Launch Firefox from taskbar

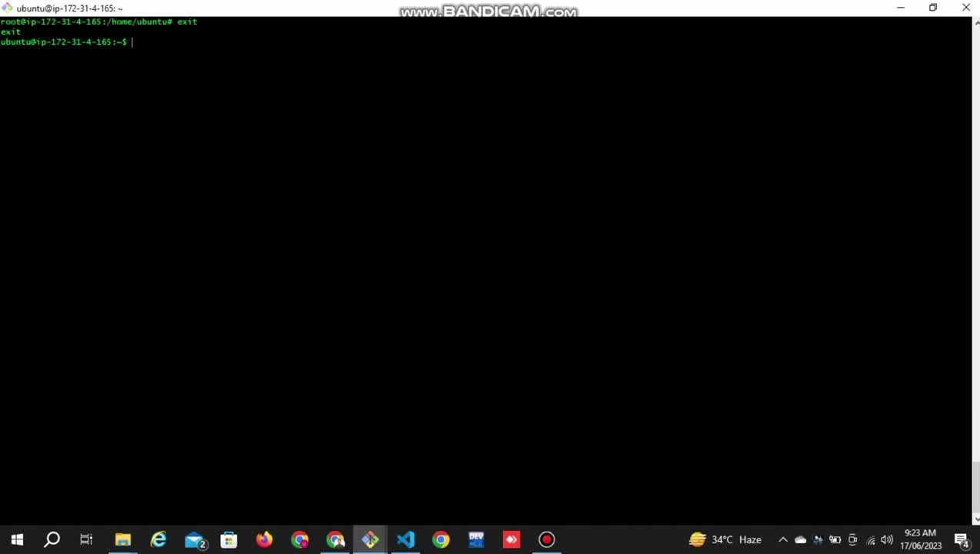click(x=264, y=539)
